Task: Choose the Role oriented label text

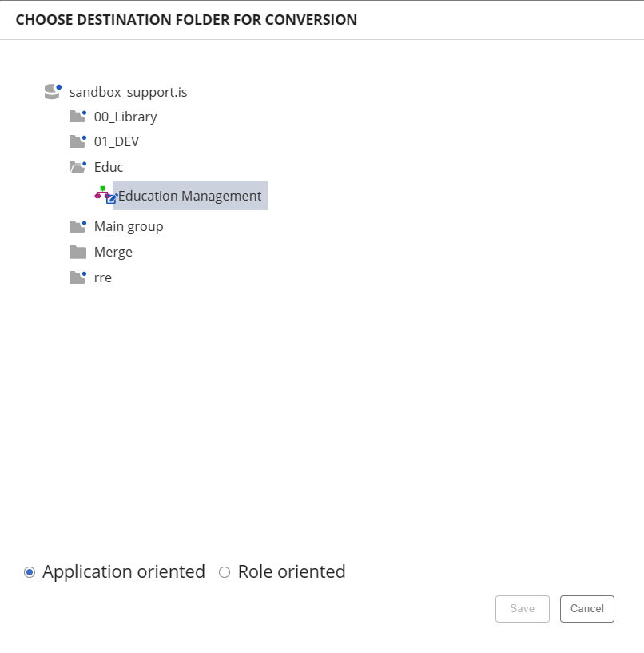Action: coord(292,572)
